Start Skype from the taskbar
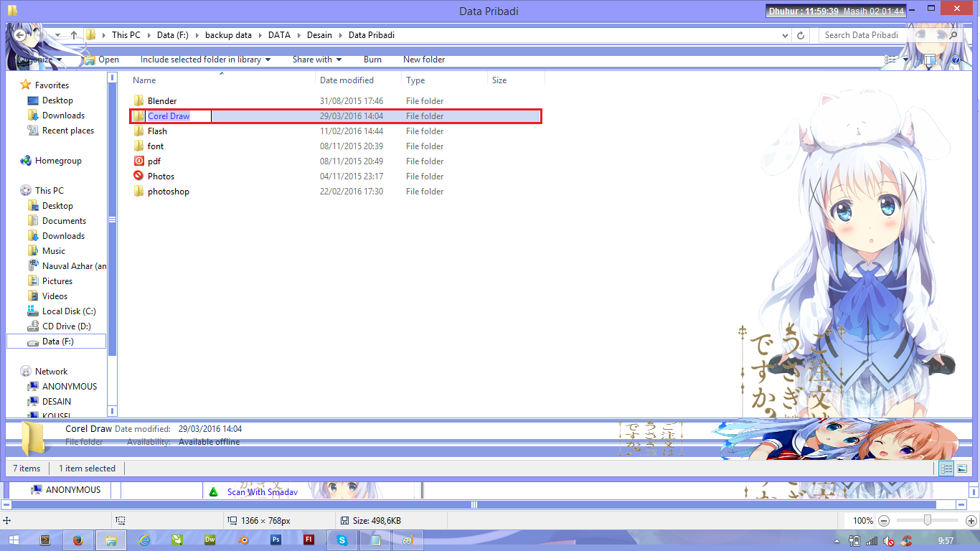Image resolution: width=980 pixels, height=551 pixels. tap(341, 540)
